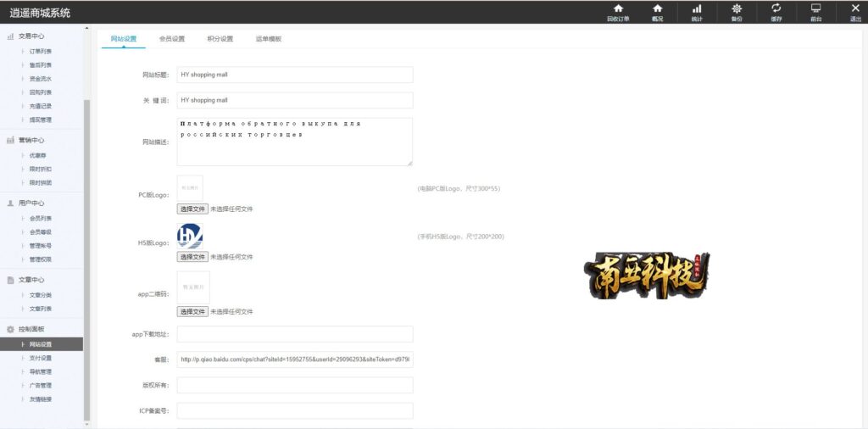The height and width of the screenshot is (429, 868).
Task: Open the 概况 overview icon
Action: 657,8
